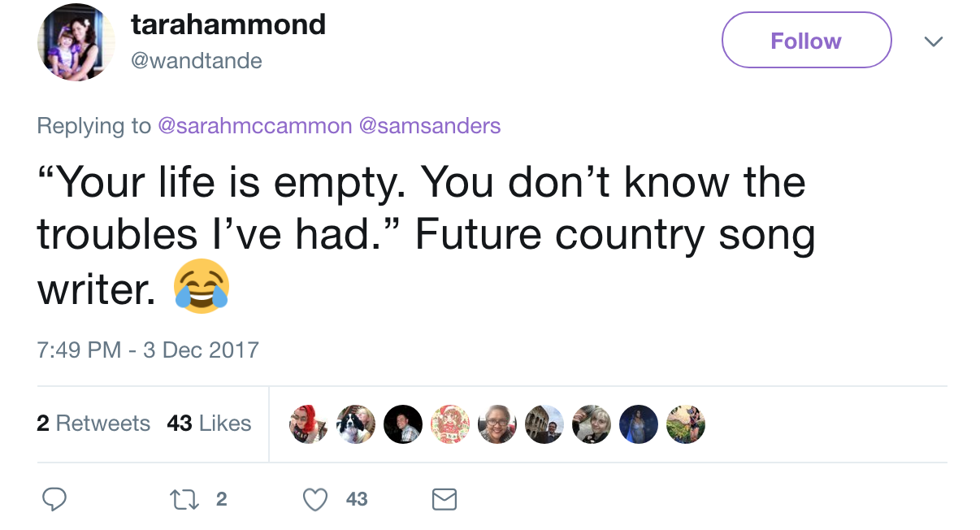Open the @samsanders mention link
980x530 pixels.
pyautogui.click(x=429, y=126)
